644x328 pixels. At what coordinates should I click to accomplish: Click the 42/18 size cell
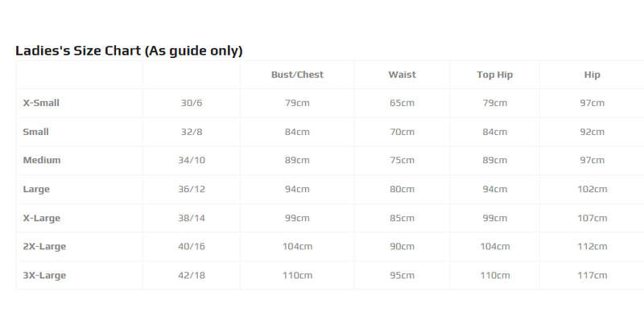192,276
